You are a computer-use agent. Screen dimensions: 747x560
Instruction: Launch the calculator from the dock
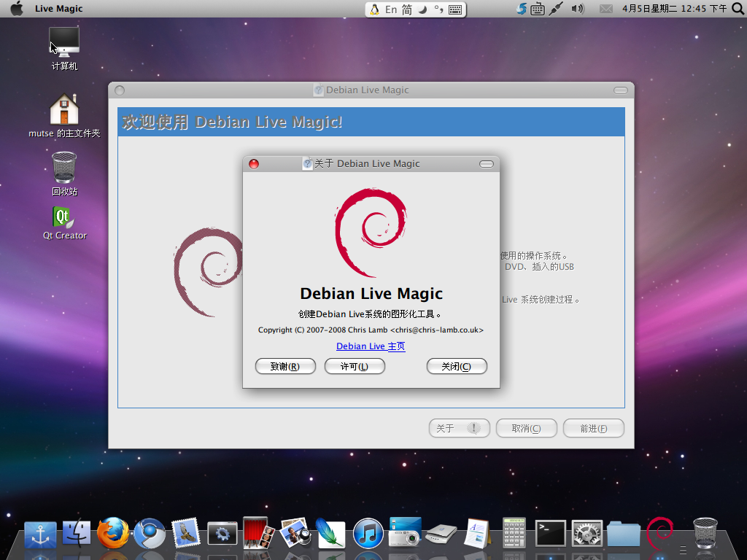click(514, 533)
